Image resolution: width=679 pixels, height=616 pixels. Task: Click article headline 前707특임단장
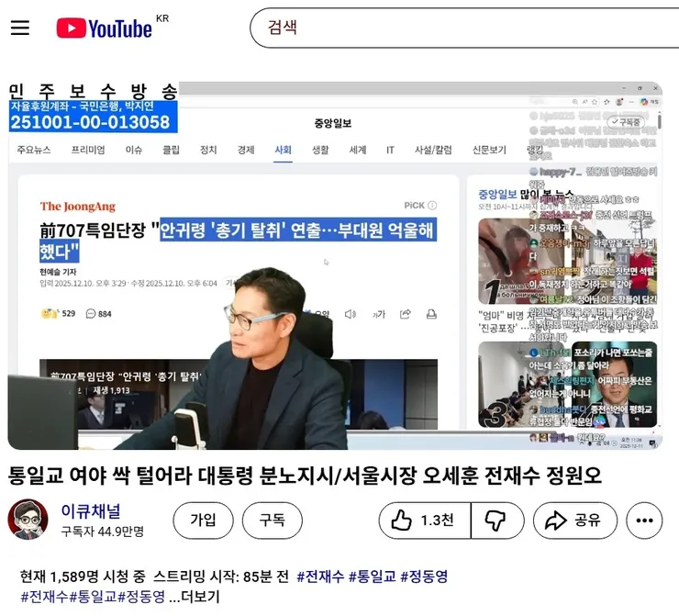coord(238,241)
